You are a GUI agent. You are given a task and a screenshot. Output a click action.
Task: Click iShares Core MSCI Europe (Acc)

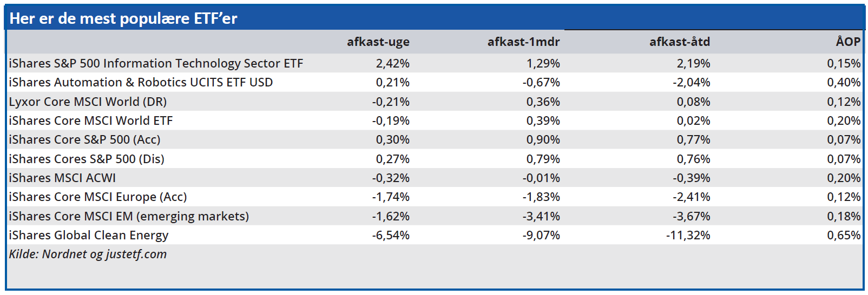point(98,197)
